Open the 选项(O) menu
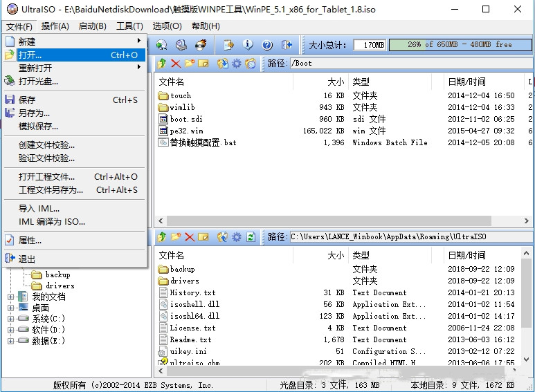This screenshot has width=535, height=392. 167,26
